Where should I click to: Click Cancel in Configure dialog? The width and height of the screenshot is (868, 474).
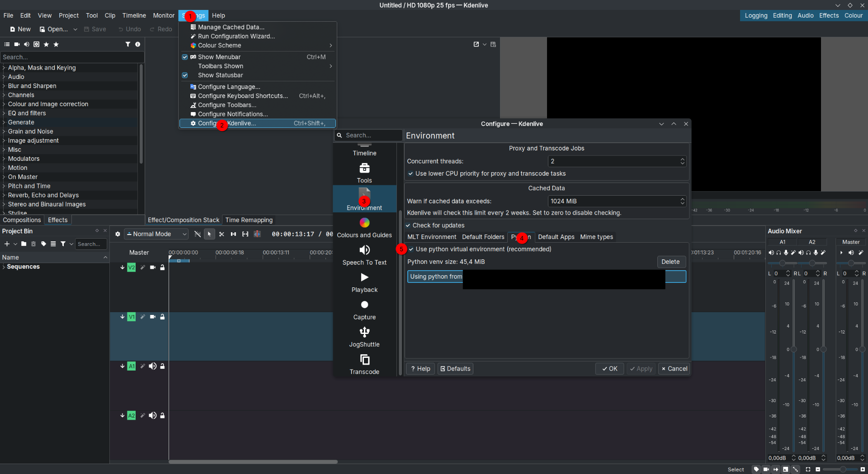(x=674, y=369)
